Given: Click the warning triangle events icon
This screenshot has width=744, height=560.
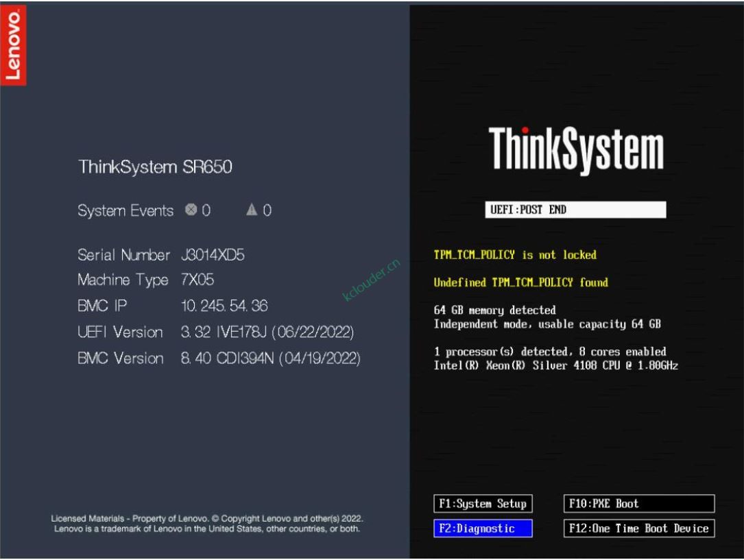Looking at the screenshot, I should coord(252,210).
